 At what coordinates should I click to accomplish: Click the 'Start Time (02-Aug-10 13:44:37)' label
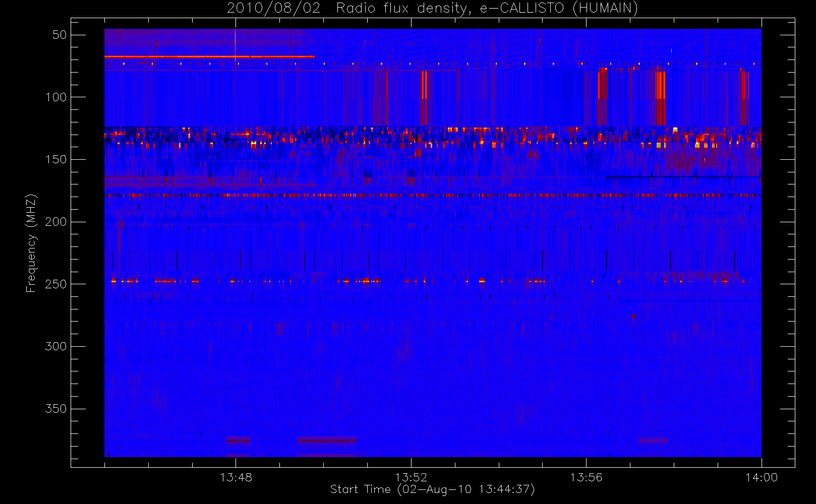tap(432, 489)
